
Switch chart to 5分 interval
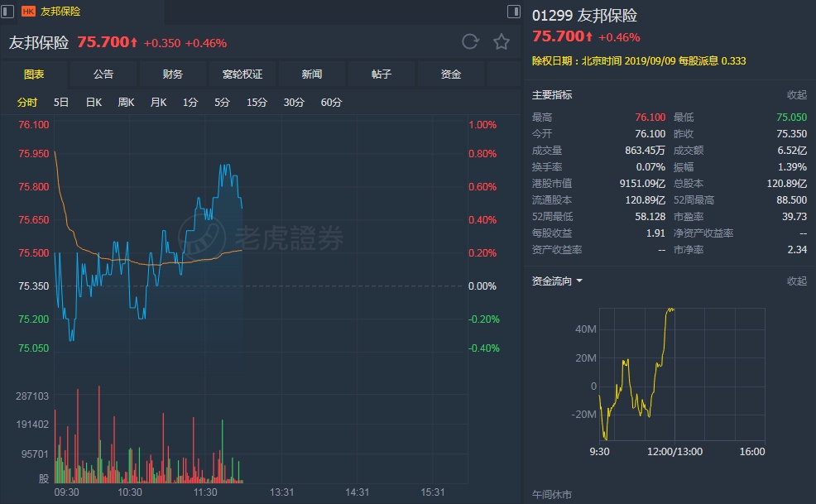pos(222,103)
